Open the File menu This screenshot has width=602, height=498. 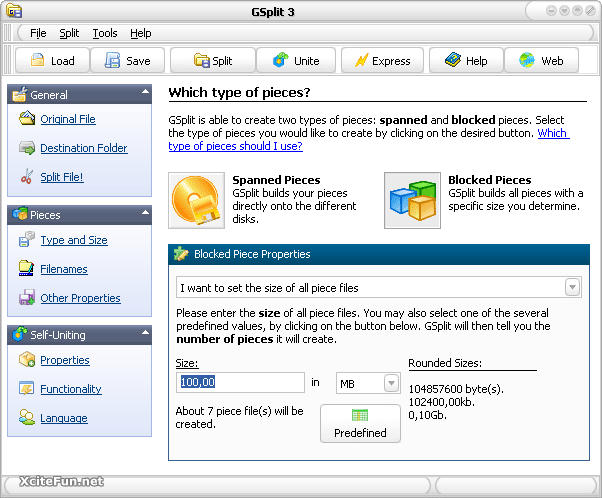click(38, 33)
